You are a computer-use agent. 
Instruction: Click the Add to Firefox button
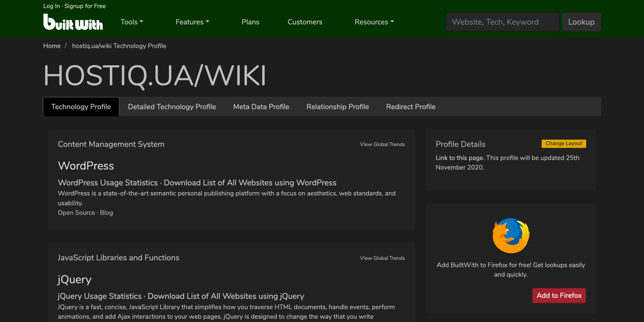point(559,295)
